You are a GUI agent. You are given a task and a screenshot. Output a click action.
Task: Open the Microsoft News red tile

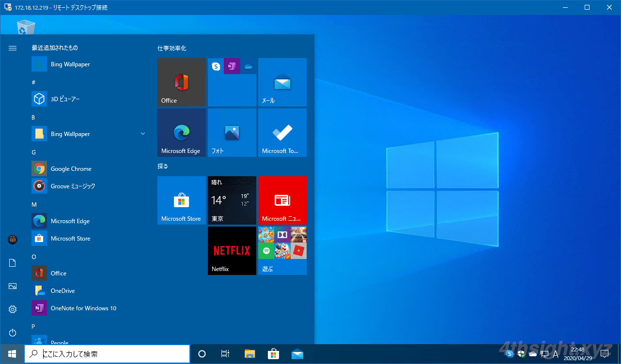pyautogui.click(x=282, y=200)
